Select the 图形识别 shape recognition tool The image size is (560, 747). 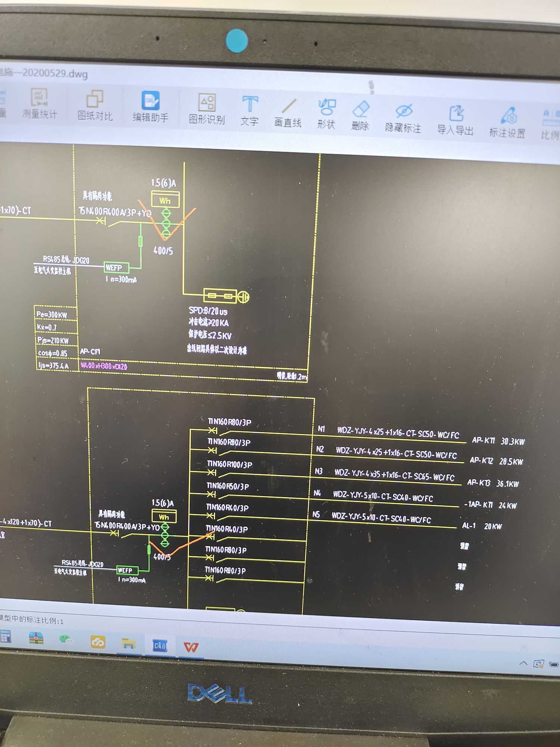pos(207,109)
